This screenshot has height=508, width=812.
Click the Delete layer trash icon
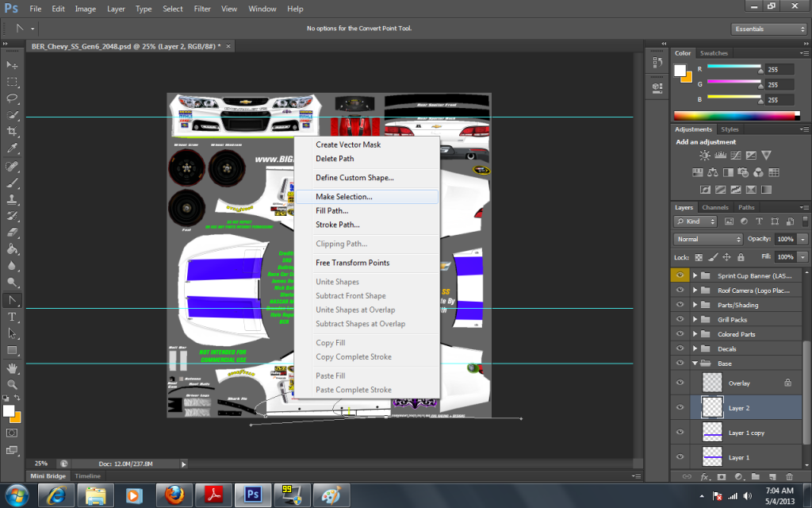(x=789, y=476)
